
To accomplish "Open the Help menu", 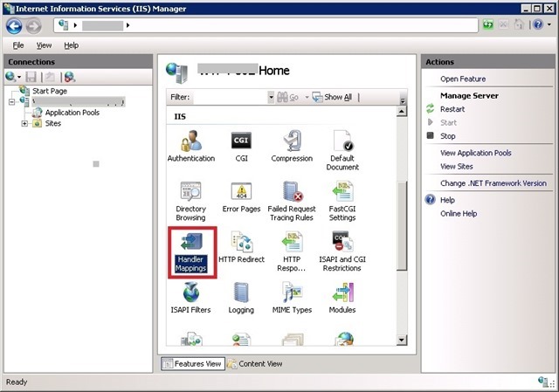I will (72, 45).
